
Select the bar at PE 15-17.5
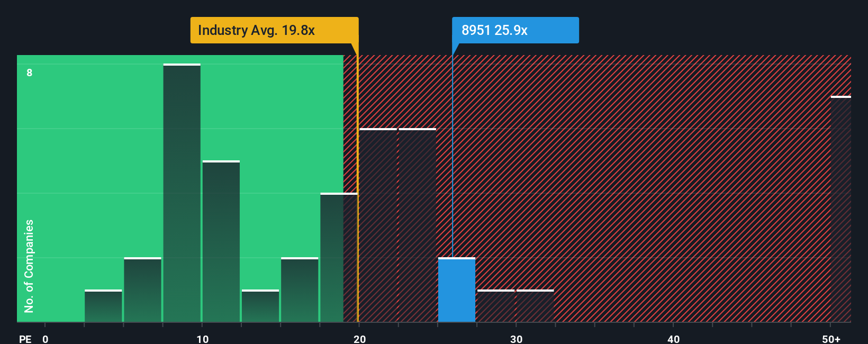[300, 289]
